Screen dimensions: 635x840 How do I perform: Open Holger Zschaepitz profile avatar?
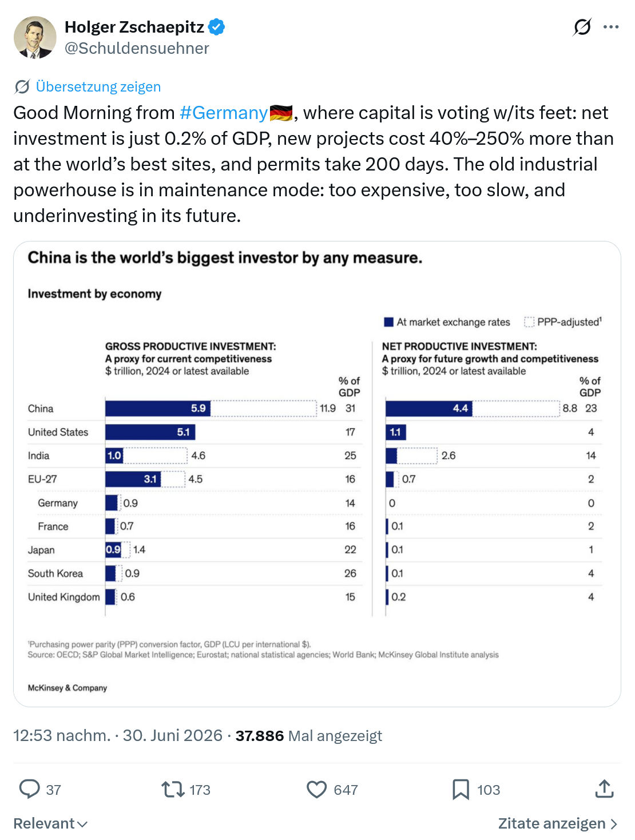click(35, 37)
